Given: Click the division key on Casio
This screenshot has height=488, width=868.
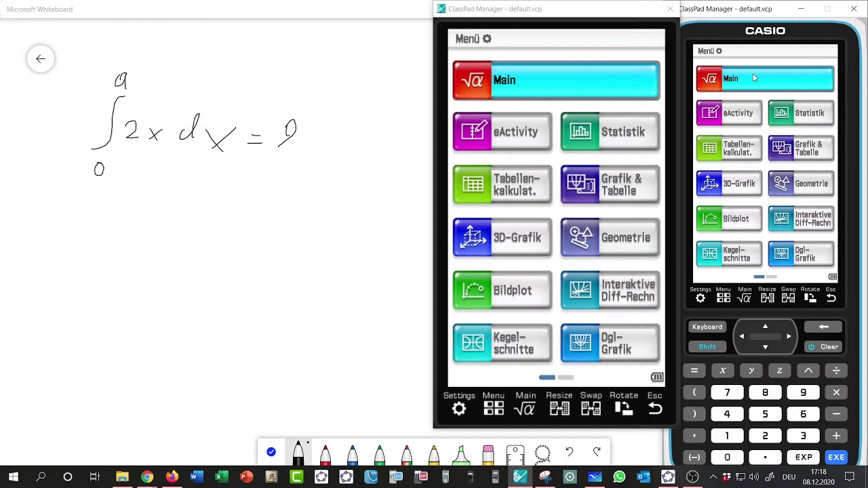Looking at the screenshot, I should [x=836, y=371].
